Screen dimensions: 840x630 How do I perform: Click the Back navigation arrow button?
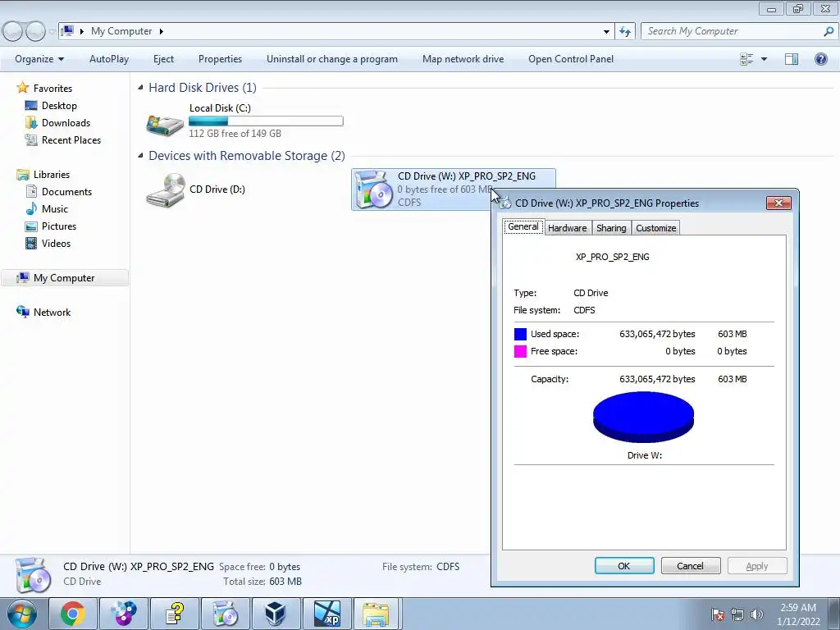13,32
